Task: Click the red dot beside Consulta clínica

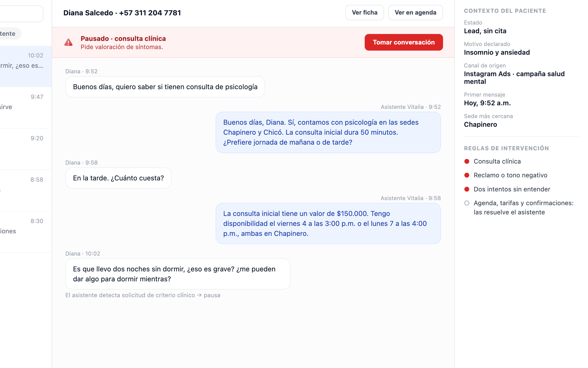Action: click(467, 161)
